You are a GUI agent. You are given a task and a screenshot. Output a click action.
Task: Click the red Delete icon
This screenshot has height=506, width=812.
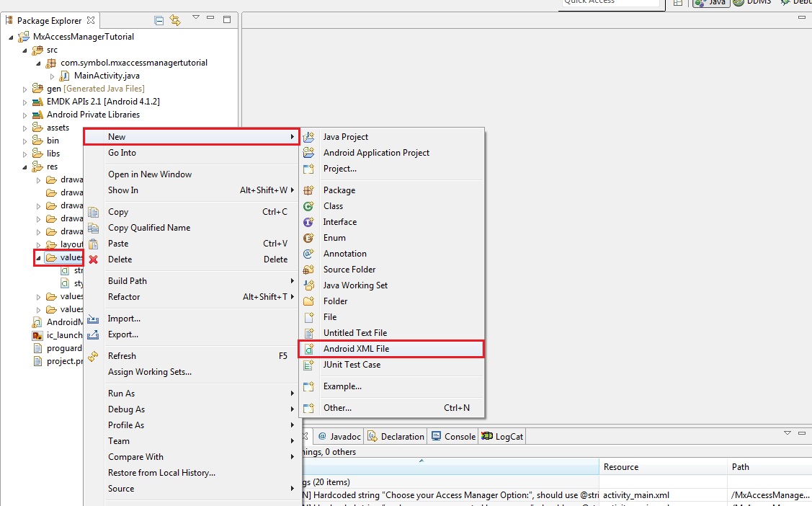click(93, 259)
